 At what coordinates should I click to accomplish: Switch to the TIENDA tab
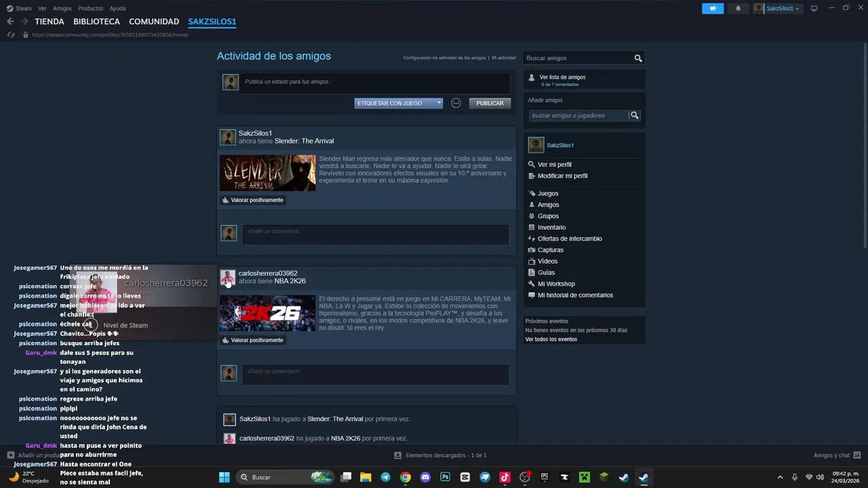pyautogui.click(x=50, y=22)
